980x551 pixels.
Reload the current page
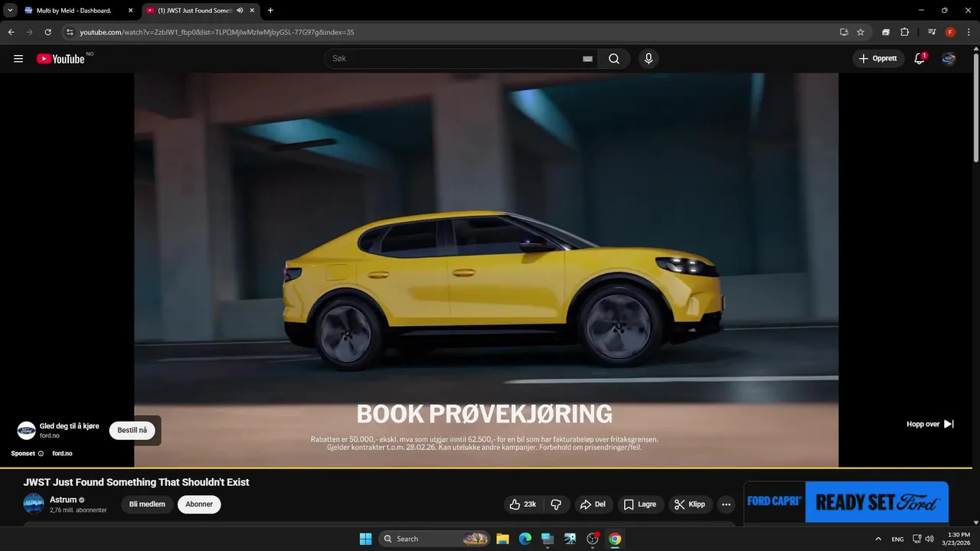click(x=47, y=32)
